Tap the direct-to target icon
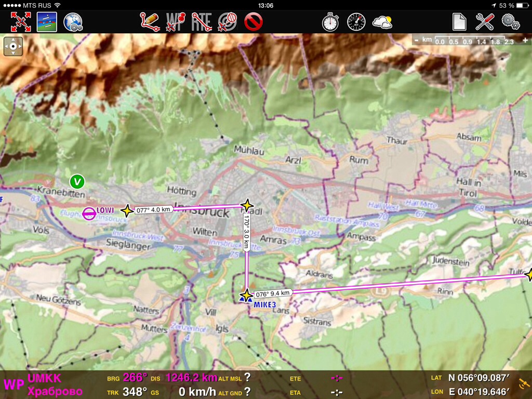Image resolution: width=532 pixels, height=399 pixels. click(228, 22)
